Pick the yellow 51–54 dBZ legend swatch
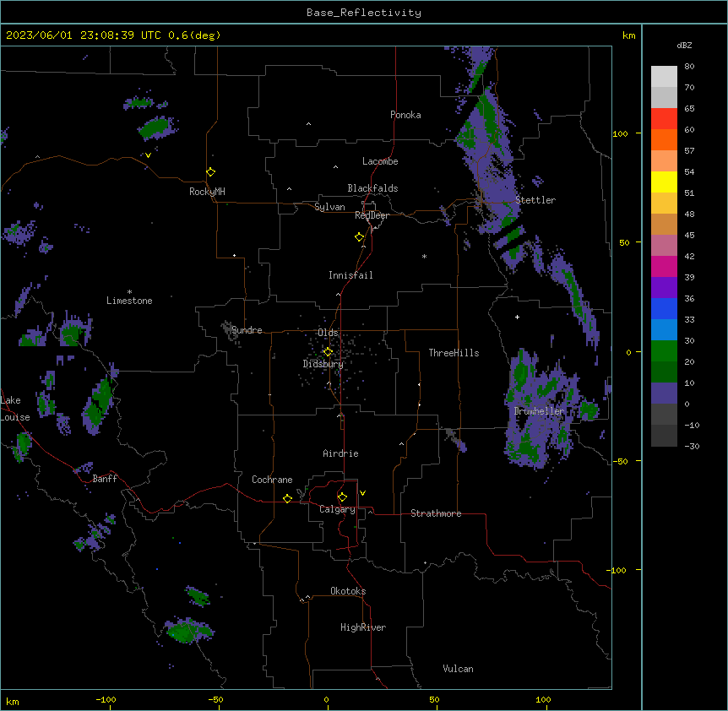Image resolution: width=728 pixels, height=711 pixels. 664,182
